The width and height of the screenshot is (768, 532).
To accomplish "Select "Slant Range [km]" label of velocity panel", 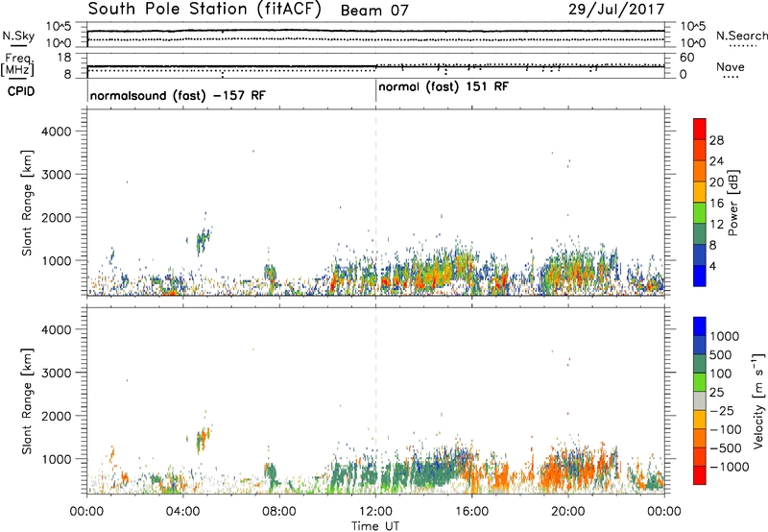I will pos(27,400).
